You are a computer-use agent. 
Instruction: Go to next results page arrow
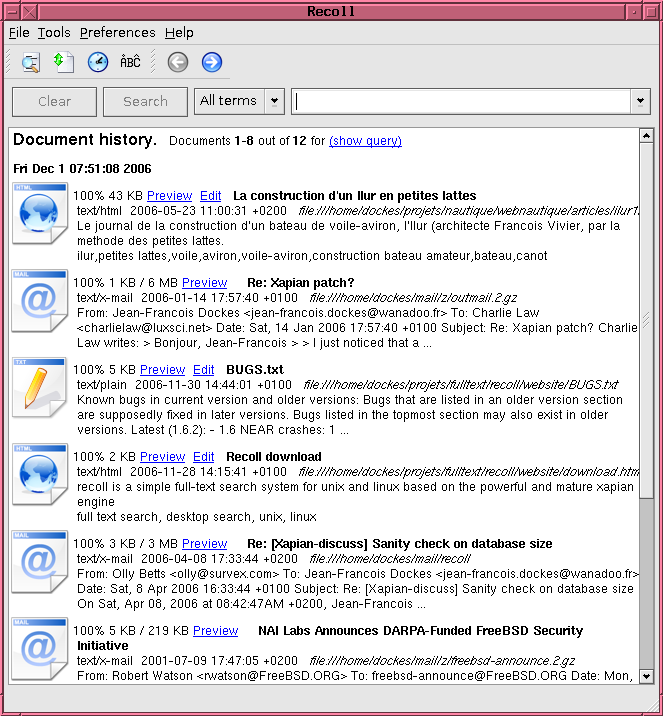[211, 62]
